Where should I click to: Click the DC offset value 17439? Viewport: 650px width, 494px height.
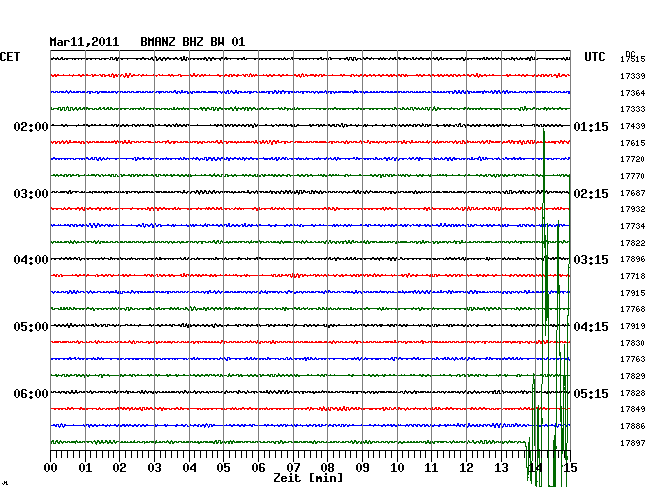[x=633, y=126]
